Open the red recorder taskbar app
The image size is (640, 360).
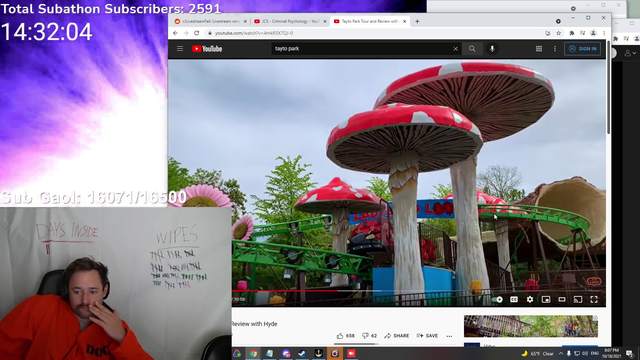point(351,353)
